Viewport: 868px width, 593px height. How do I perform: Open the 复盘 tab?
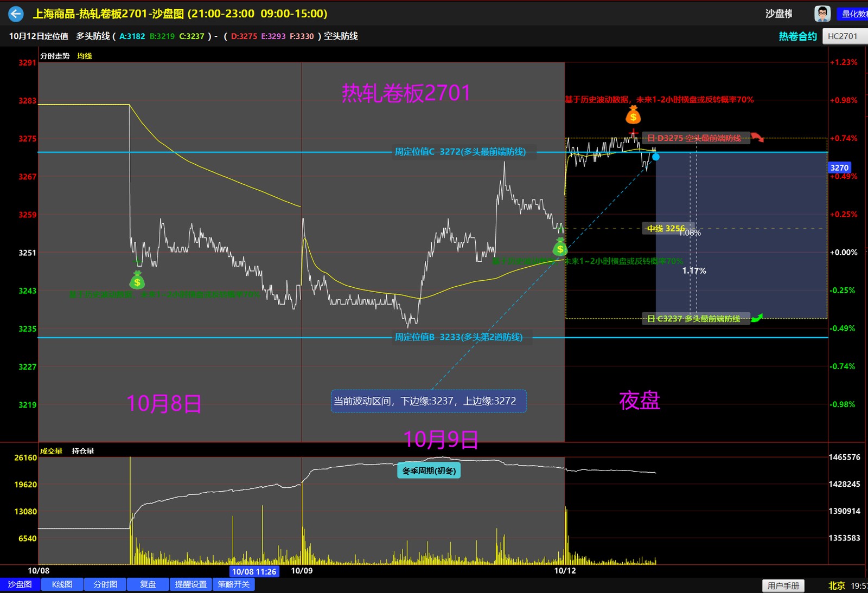[148, 584]
